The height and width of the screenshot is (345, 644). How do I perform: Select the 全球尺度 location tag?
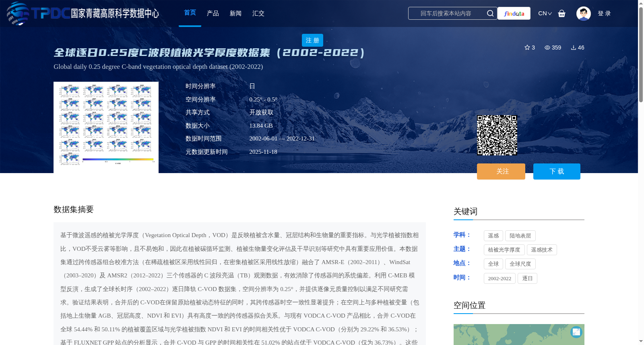(520, 264)
